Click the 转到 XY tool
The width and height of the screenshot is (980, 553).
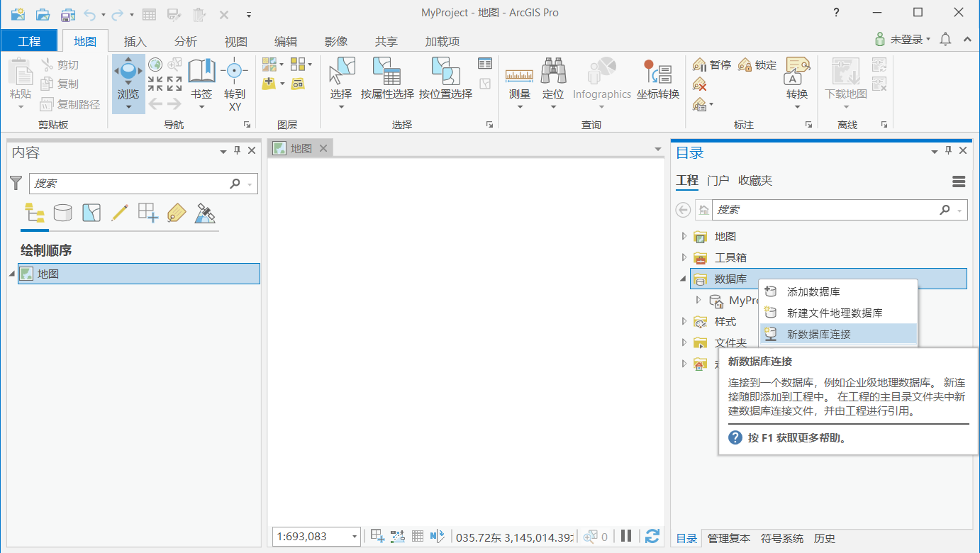coord(234,84)
